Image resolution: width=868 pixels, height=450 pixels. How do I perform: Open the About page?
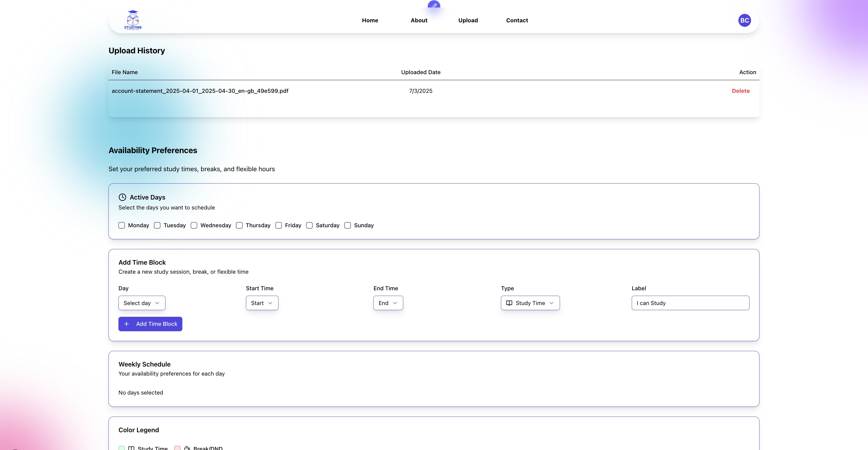[x=419, y=20]
